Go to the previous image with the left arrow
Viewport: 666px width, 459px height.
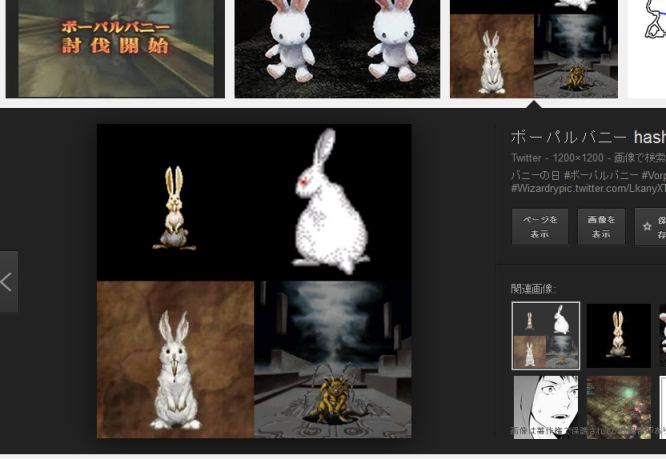click(x=8, y=282)
